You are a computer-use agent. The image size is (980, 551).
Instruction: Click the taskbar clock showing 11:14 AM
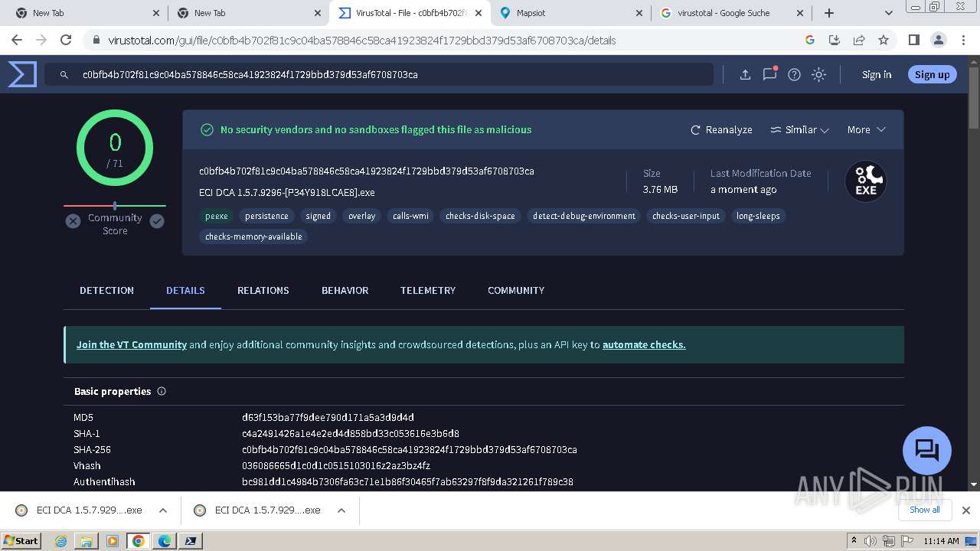point(941,541)
